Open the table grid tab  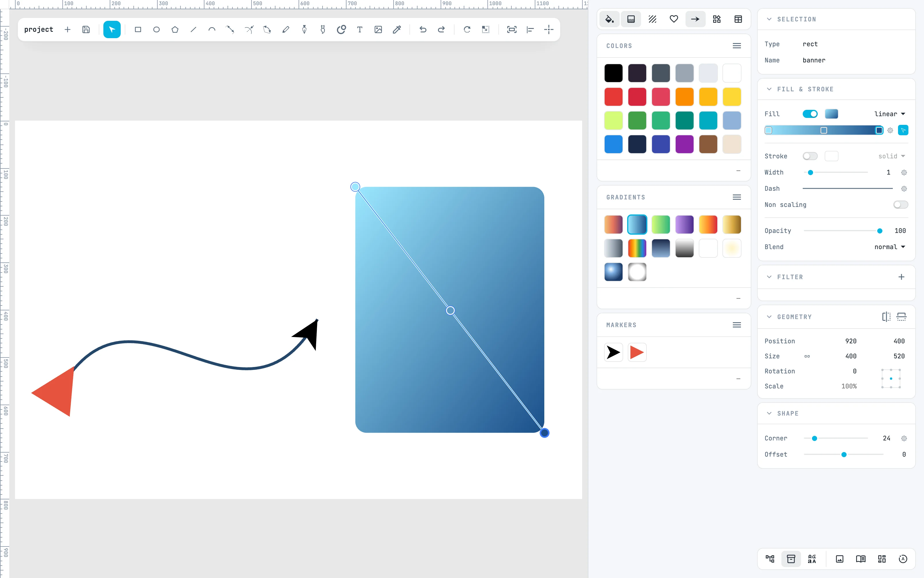(738, 19)
